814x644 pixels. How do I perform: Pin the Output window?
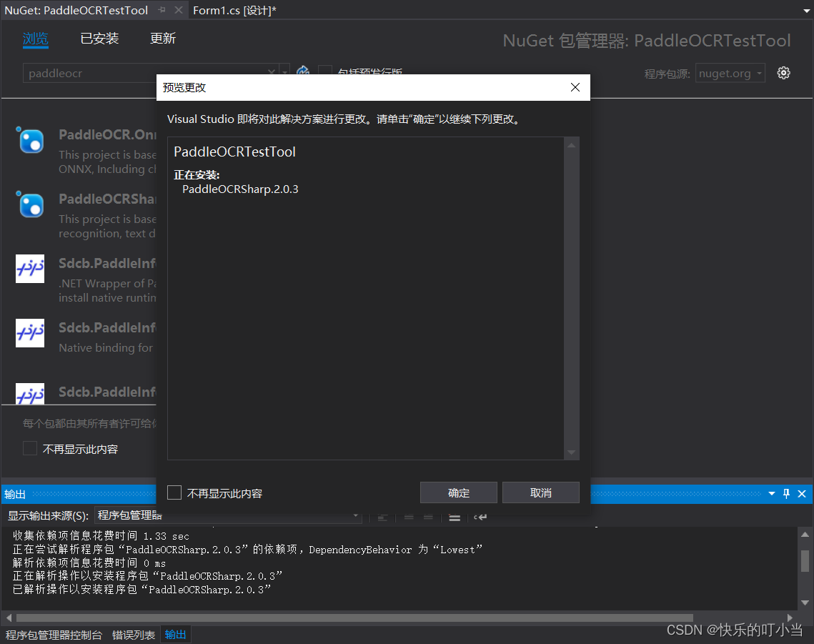coord(786,493)
